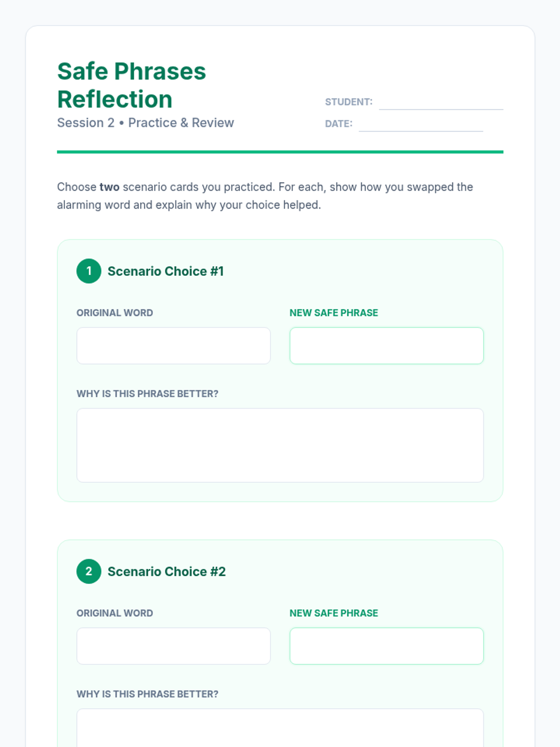Click the Safe Phrases Reflection title
560x747 pixels.
tap(132, 85)
